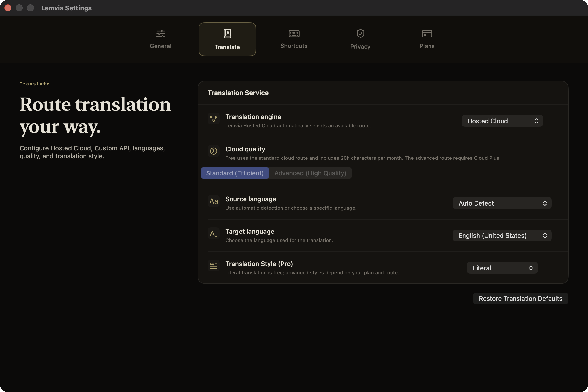The image size is (588, 392).
Task: Click Restore Translation Defaults button
Action: (x=520, y=298)
